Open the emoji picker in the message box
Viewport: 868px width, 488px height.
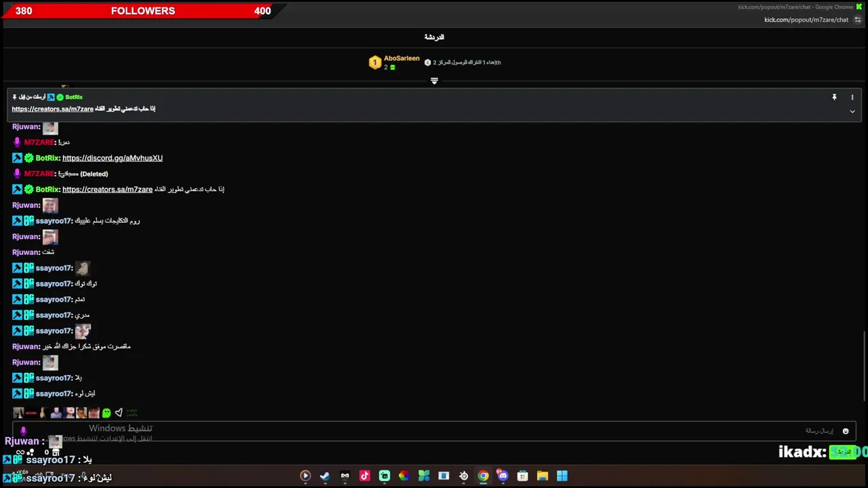846,431
